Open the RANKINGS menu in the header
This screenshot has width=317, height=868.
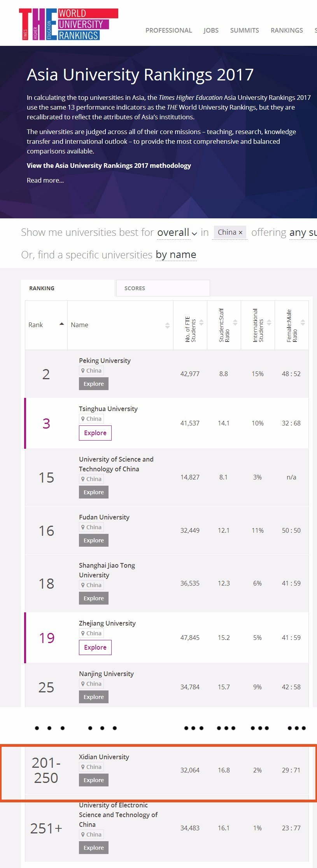(x=287, y=30)
